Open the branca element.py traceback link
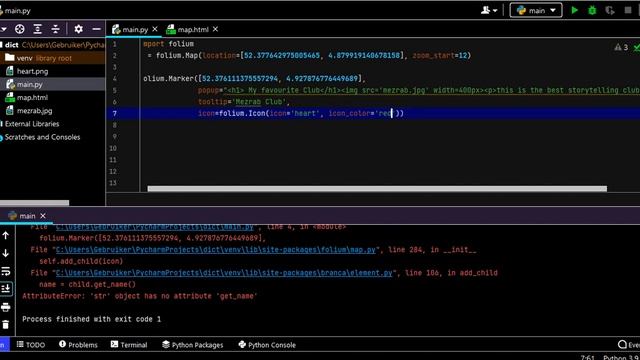Image resolution: width=640 pixels, height=360 pixels. (x=224, y=273)
